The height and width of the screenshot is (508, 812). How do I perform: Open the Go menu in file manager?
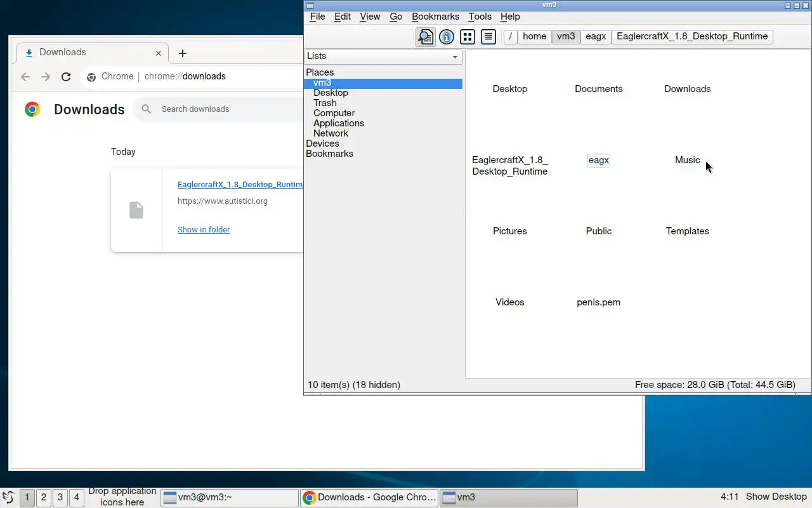point(396,17)
